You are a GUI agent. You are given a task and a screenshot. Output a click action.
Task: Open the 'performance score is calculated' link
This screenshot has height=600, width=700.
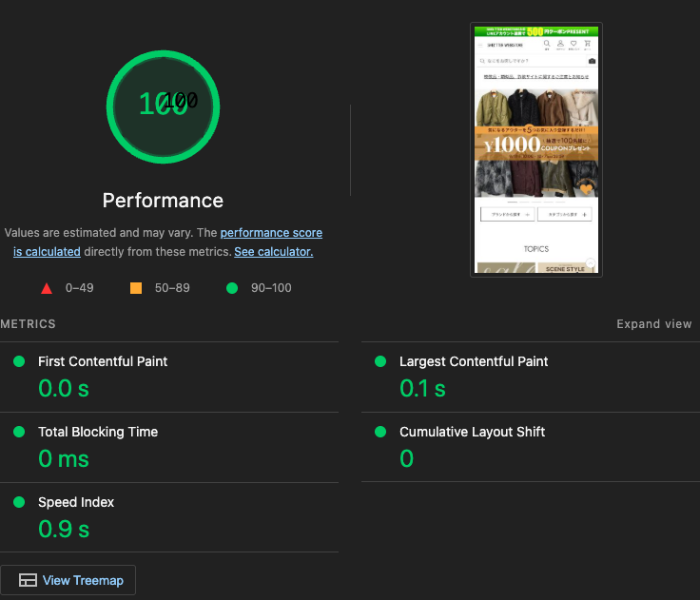coord(167,242)
